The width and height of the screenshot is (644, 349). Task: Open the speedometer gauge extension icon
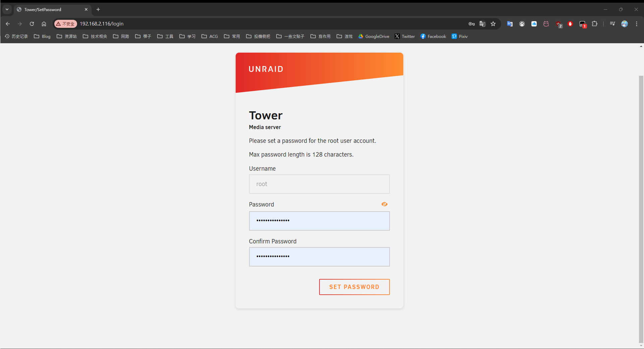tap(522, 24)
